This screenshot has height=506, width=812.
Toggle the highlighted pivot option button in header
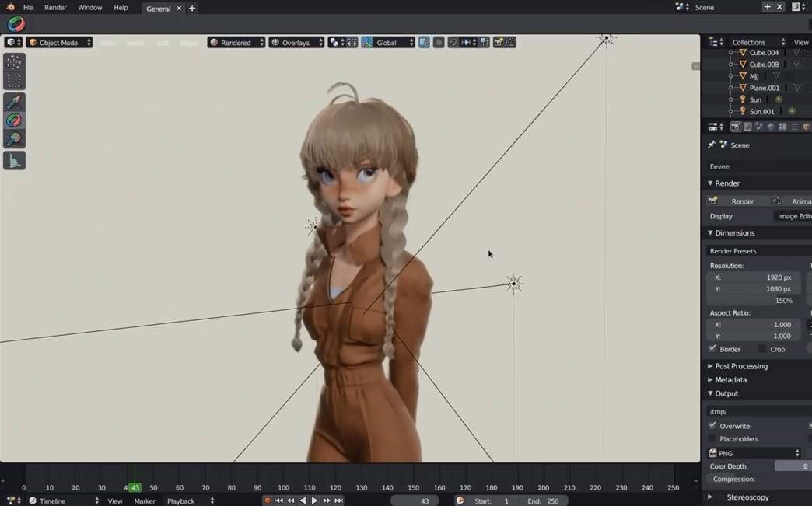[424, 43]
